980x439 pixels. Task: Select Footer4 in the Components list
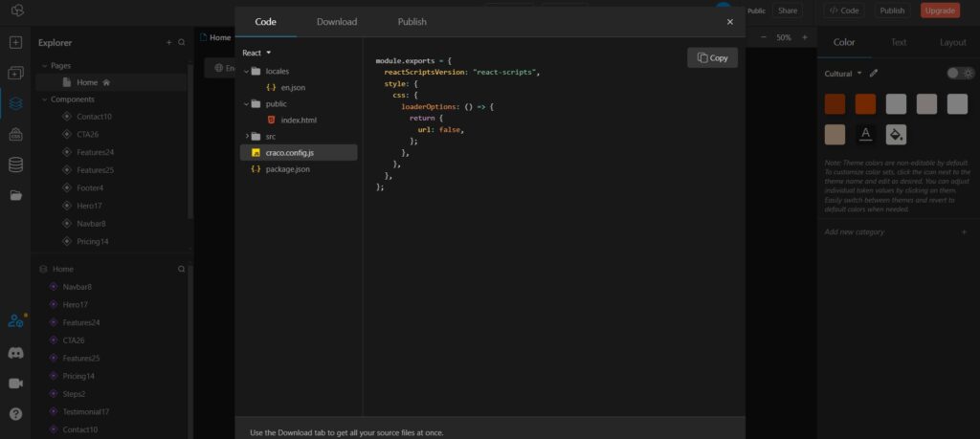point(90,188)
